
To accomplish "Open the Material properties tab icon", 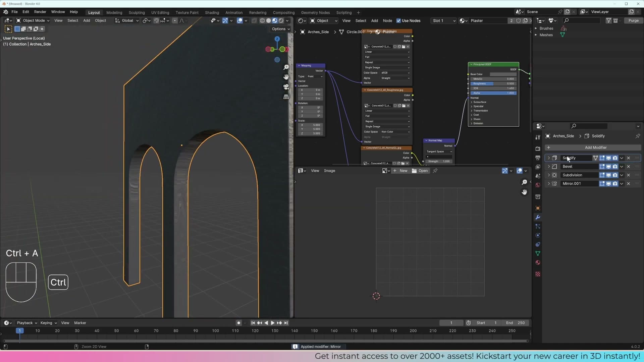I will pos(538,262).
